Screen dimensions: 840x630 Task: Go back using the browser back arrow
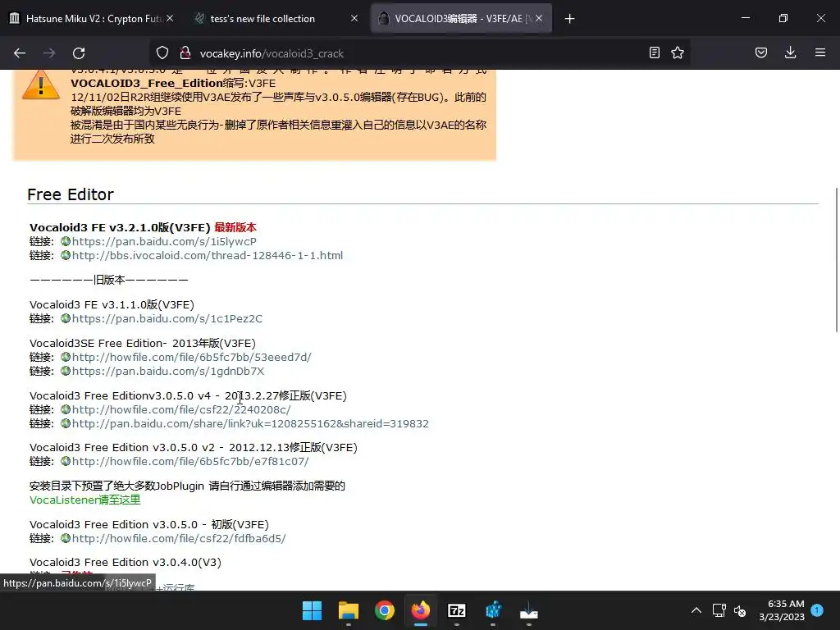pyautogui.click(x=20, y=53)
